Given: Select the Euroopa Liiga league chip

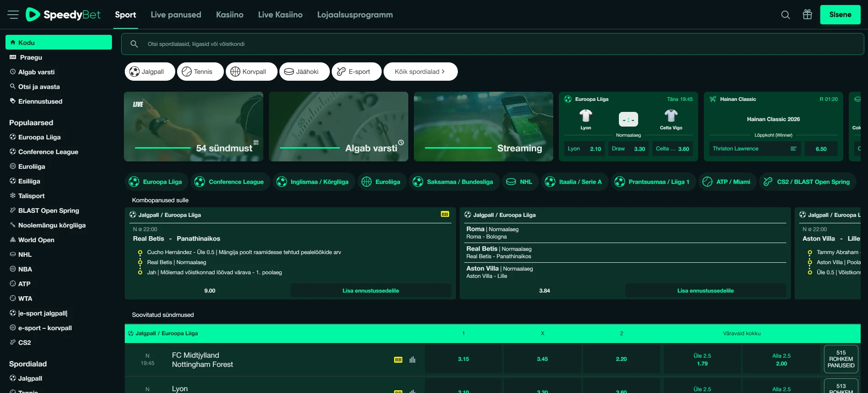Looking at the screenshot, I should click(156, 182).
